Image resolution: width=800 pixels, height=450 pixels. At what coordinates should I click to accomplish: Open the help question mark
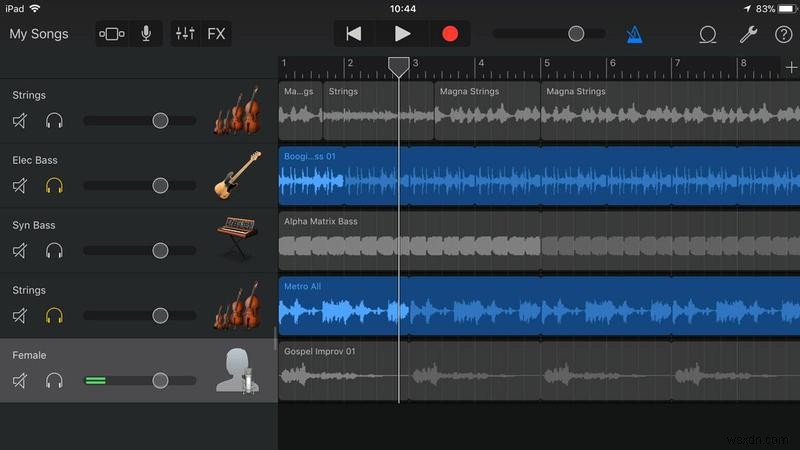784,35
